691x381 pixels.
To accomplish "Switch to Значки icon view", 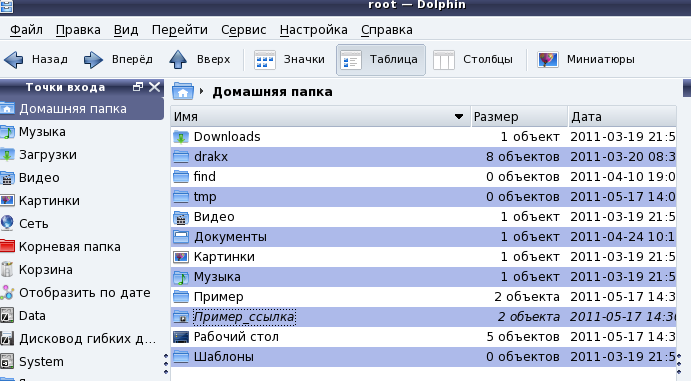I will 290,59.
